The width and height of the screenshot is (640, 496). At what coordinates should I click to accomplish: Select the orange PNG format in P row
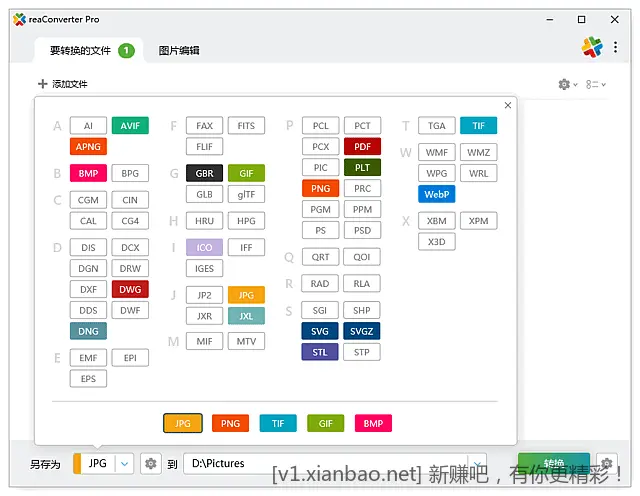[x=321, y=188]
